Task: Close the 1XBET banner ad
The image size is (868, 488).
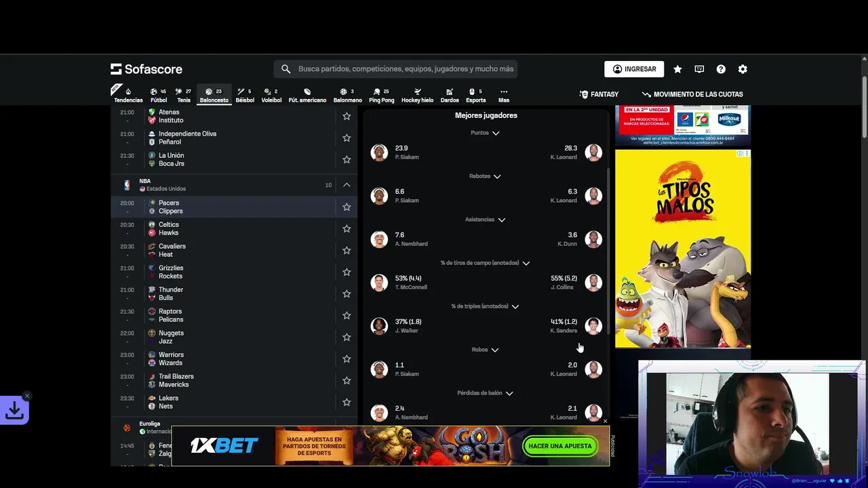Action: click(x=606, y=421)
